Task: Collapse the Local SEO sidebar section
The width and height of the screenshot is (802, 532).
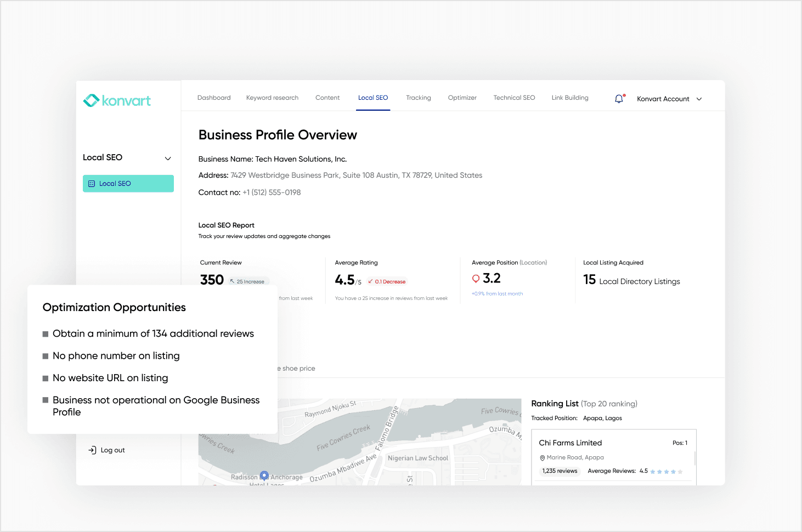Action: point(167,158)
